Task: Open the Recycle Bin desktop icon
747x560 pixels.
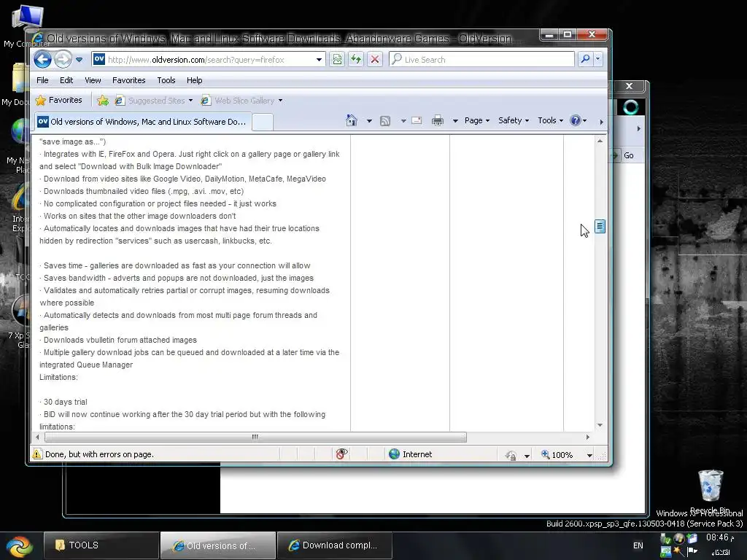Action: (x=710, y=491)
